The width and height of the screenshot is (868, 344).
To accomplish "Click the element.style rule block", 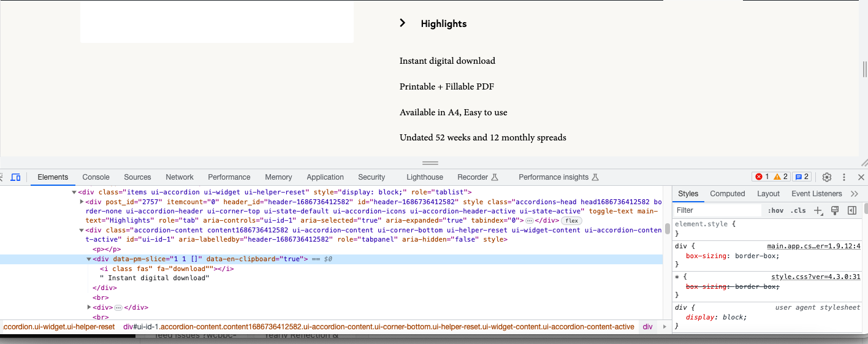I will [769, 229].
